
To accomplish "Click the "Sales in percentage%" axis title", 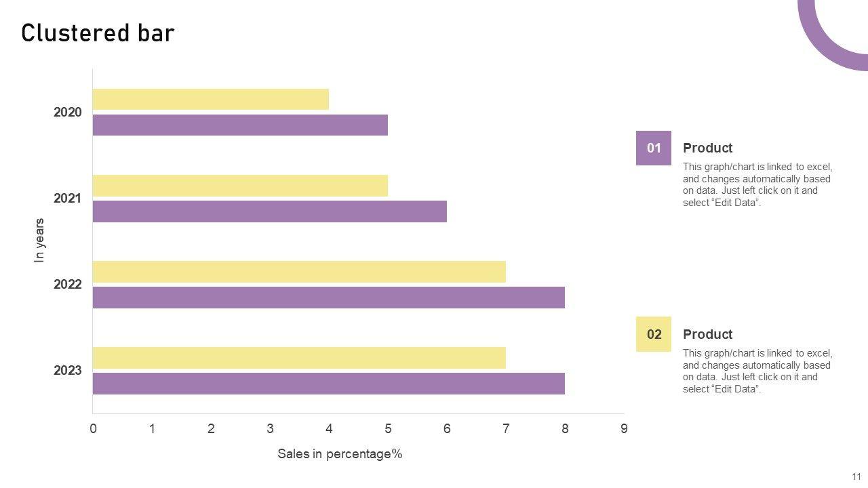I will coord(340,454).
